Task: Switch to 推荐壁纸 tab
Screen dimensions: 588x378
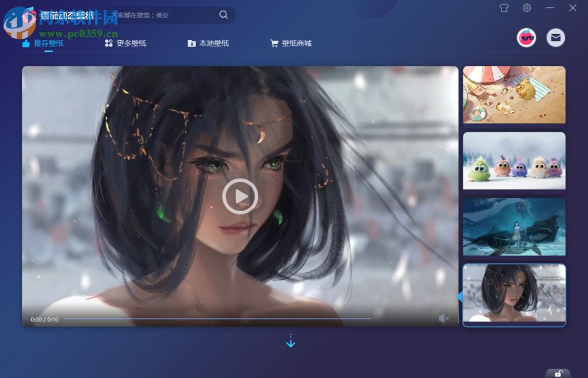Action: [43, 43]
